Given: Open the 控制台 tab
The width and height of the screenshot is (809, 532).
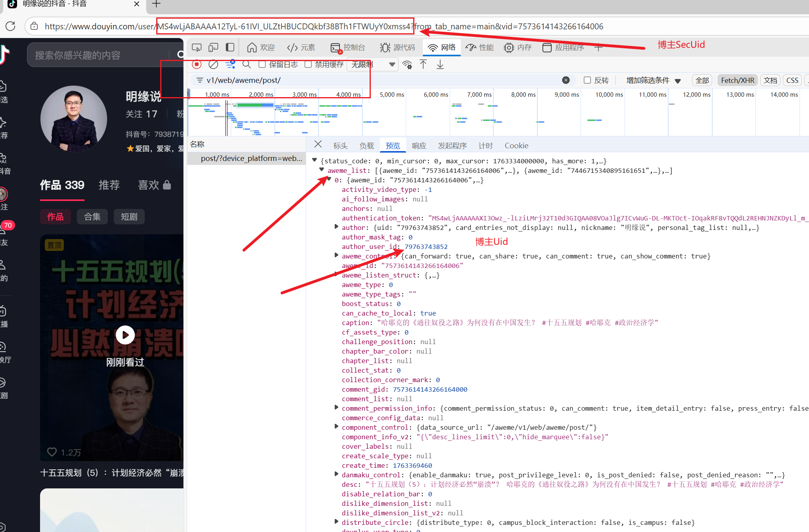Looking at the screenshot, I should (348, 48).
